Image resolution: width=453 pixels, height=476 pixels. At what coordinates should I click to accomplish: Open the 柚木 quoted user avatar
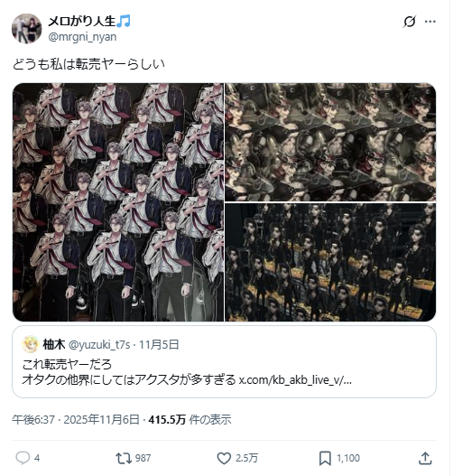click(x=31, y=344)
